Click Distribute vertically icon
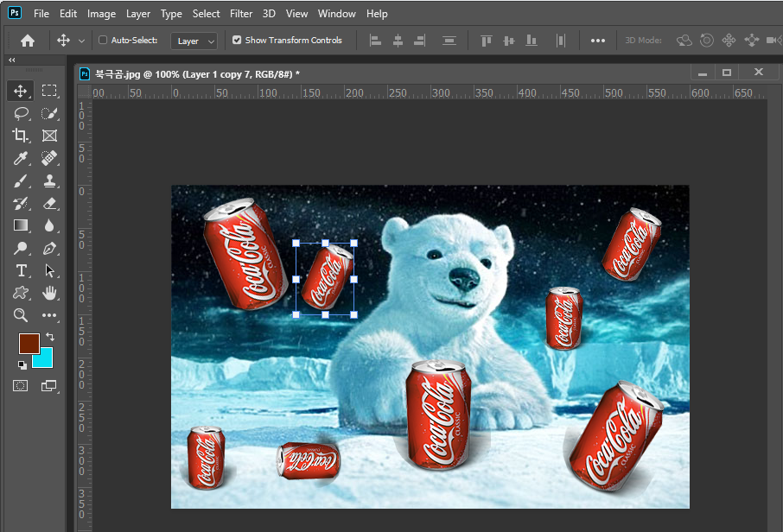The height and width of the screenshot is (532, 783). pyautogui.click(x=449, y=41)
